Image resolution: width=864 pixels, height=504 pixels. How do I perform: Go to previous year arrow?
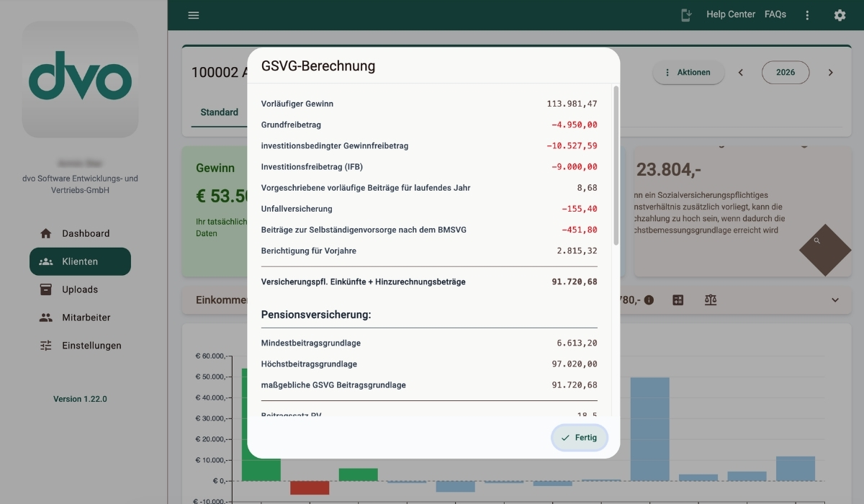(740, 73)
